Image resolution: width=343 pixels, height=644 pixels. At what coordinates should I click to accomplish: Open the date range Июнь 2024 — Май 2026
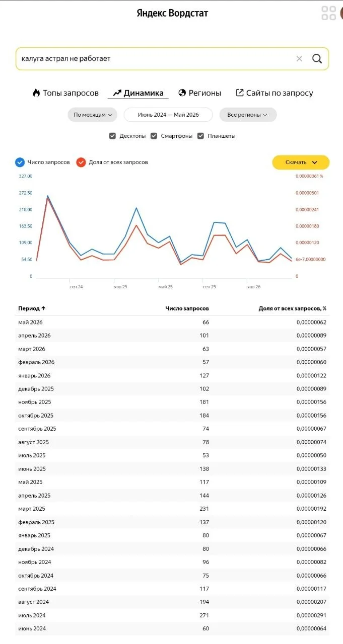[x=168, y=115]
